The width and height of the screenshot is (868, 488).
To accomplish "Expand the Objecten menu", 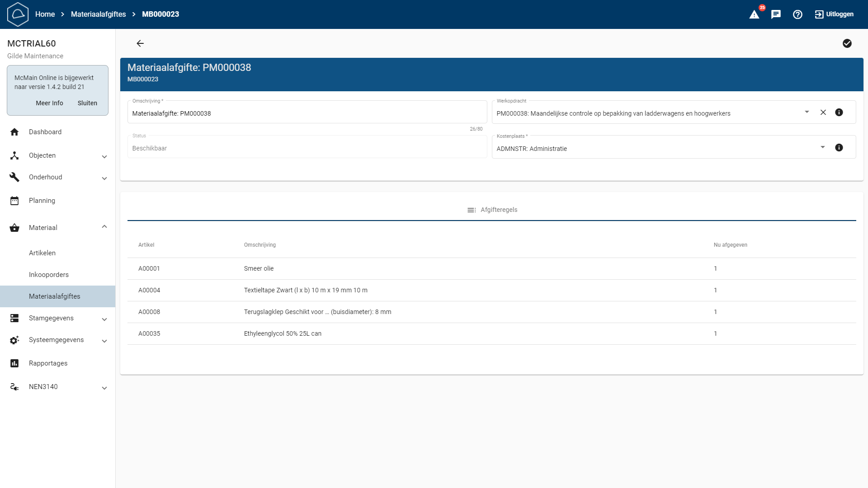I will pos(104,156).
